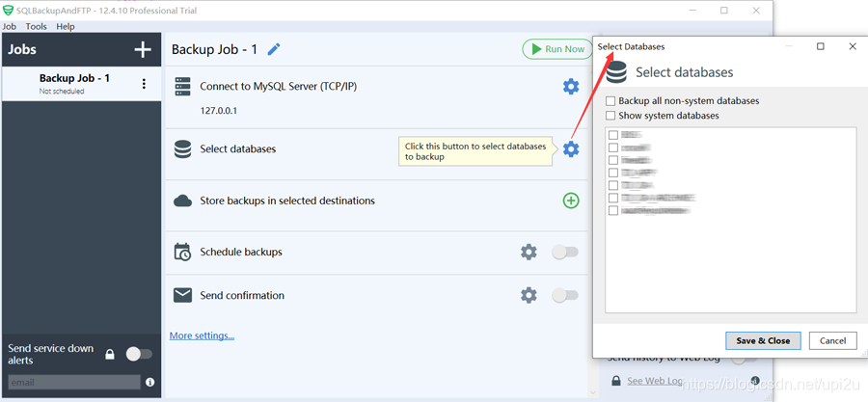Screen dimensions: 868x402
Task: Edit job name with pencil icon
Action: pos(274,49)
